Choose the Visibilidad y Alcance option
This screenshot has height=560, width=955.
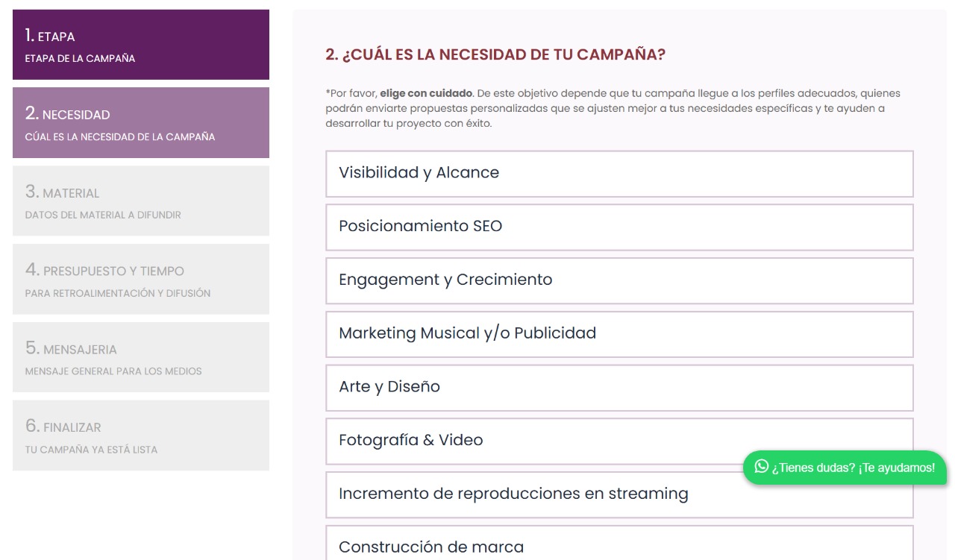coord(619,174)
